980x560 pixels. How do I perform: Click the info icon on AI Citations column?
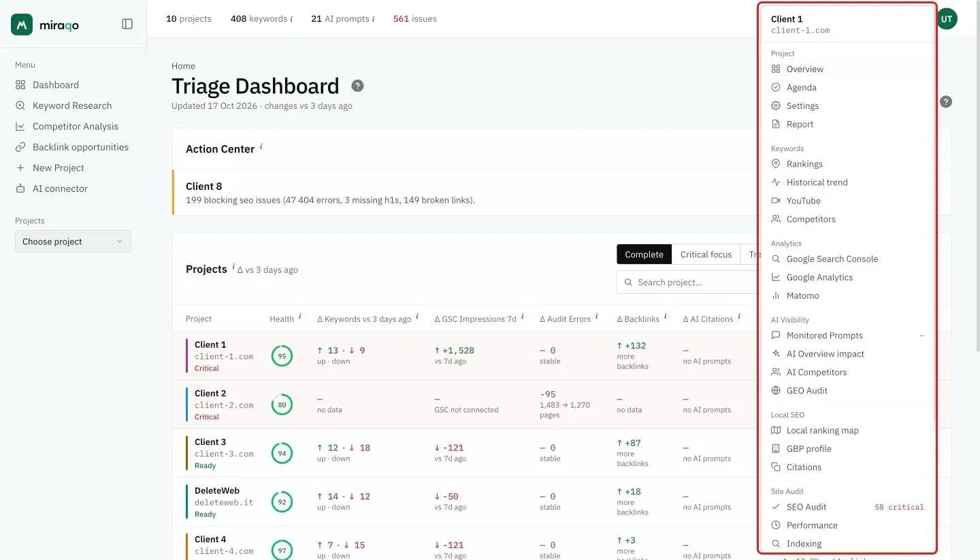(738, 316)
